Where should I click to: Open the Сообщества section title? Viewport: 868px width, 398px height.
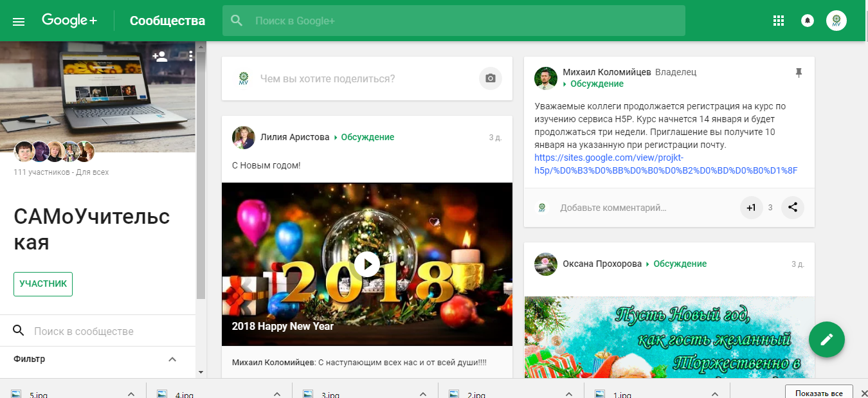point(167,21)
